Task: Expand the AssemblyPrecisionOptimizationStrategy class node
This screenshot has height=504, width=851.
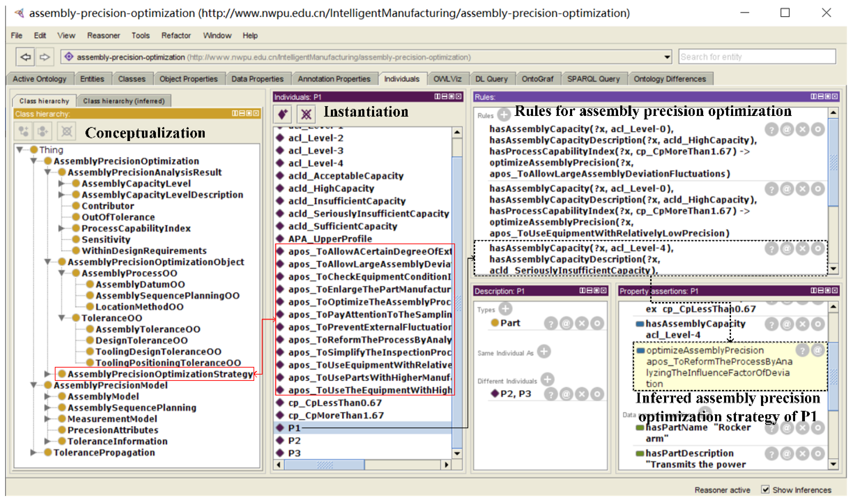Action: click(x=47, y=374)
